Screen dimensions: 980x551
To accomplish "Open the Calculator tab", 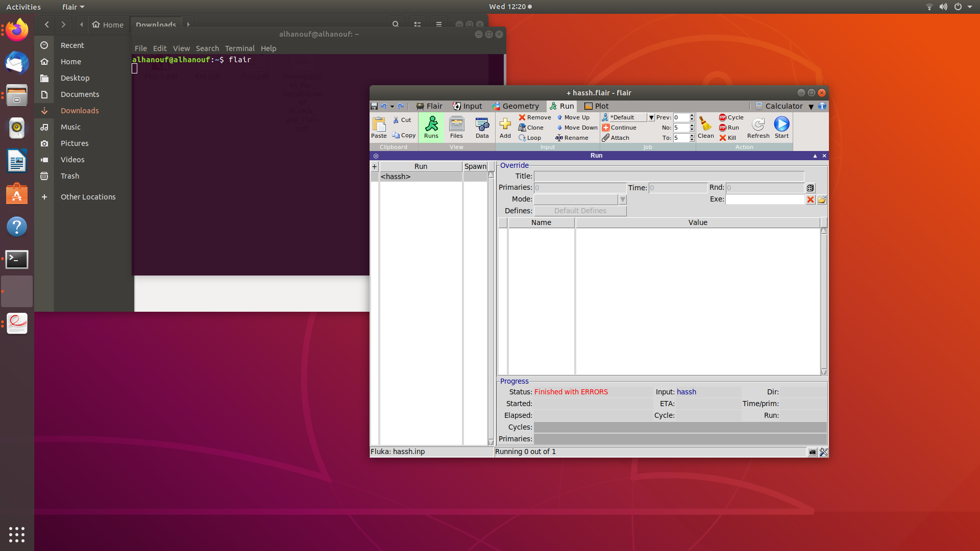I will tap(779, 106).
